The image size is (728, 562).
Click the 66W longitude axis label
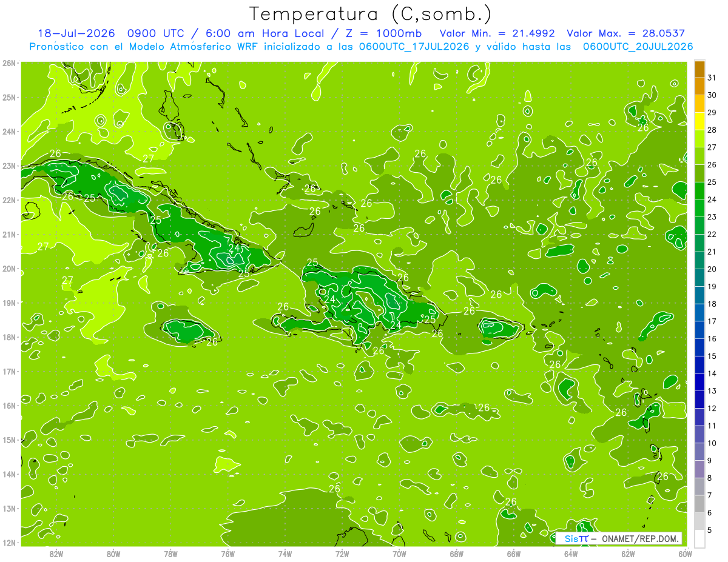click(x=514, y=554)
